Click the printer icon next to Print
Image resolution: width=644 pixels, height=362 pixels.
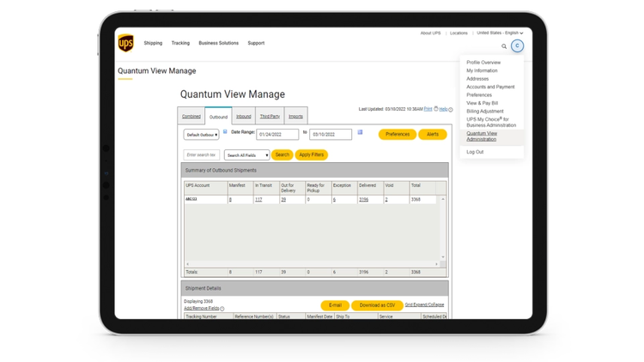pos(435,109)
